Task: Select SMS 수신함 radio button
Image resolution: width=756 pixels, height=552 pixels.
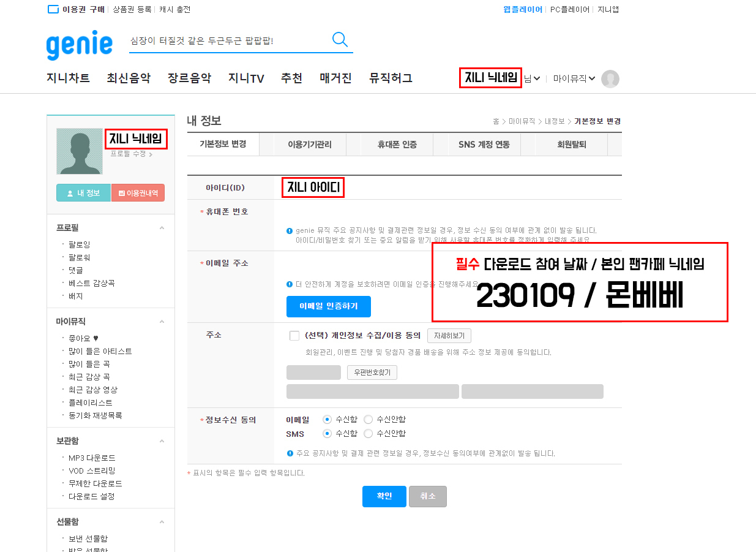Action: pyautogui.click(x=327, y=434)
